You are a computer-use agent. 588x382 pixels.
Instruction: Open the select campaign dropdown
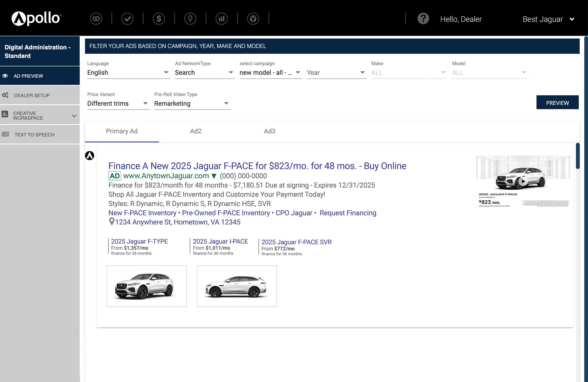coord(271,73)
